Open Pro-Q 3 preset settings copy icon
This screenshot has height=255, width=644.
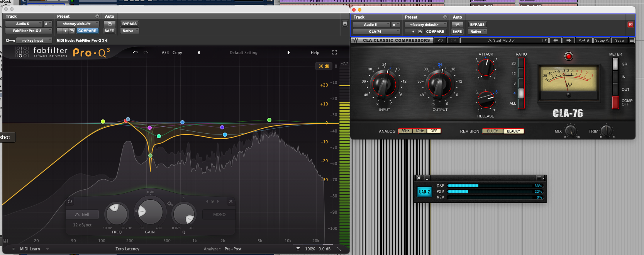click(x=71, y=31)
